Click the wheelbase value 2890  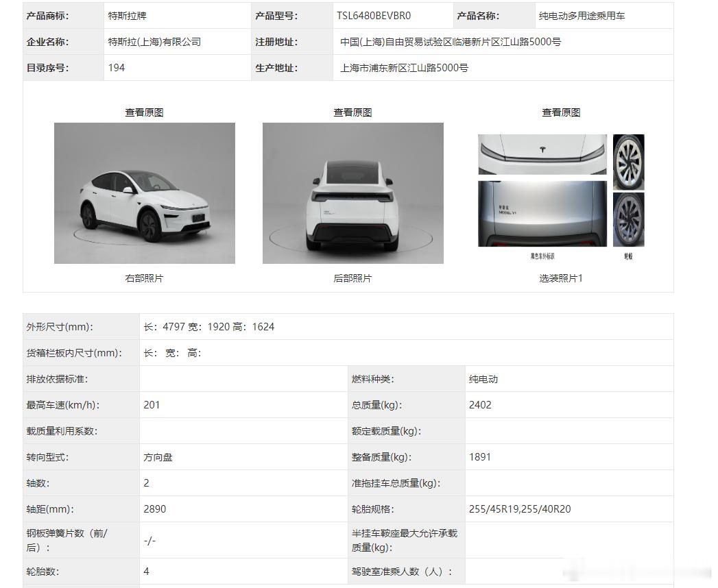click(x=155, y=509)
